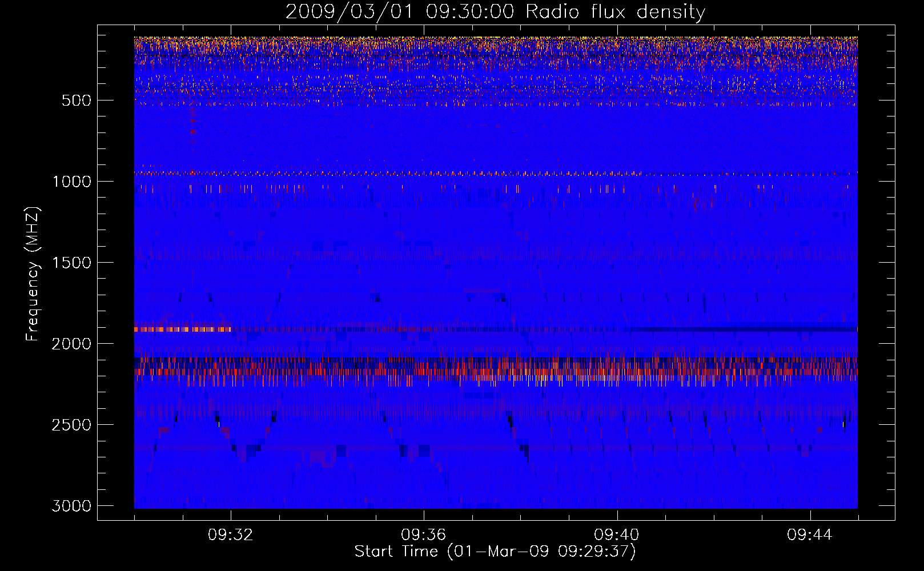Click the "Start Time (01-Mar-09 09:29:37)" label
Viewport: 924px width, 571px height.
coord(495,552)
